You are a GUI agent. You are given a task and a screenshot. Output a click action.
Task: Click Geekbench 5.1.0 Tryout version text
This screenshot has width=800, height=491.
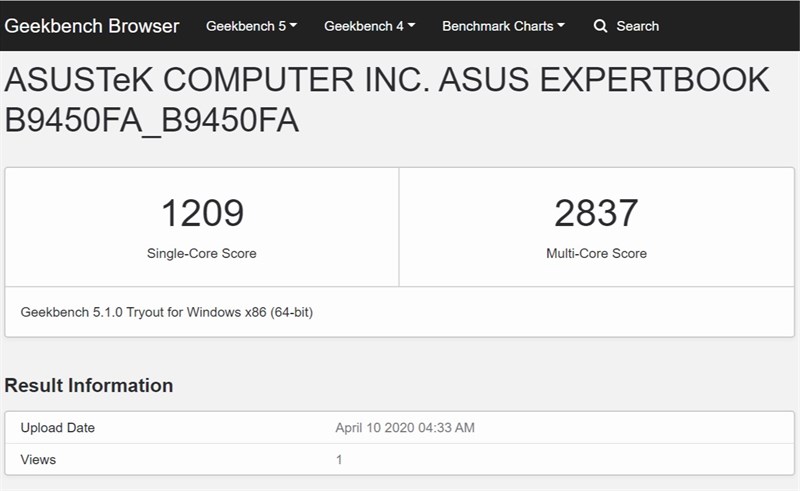coord(167,312)
